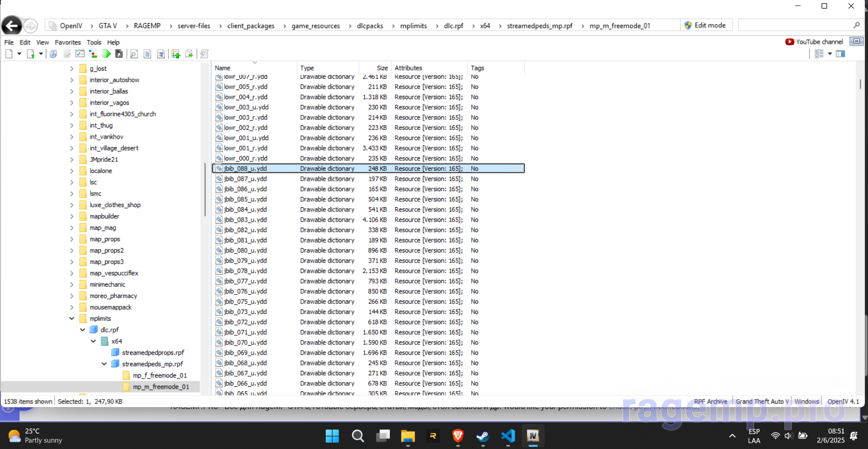Go to RAGEMP in the breadcrumb

click(147, 26)
